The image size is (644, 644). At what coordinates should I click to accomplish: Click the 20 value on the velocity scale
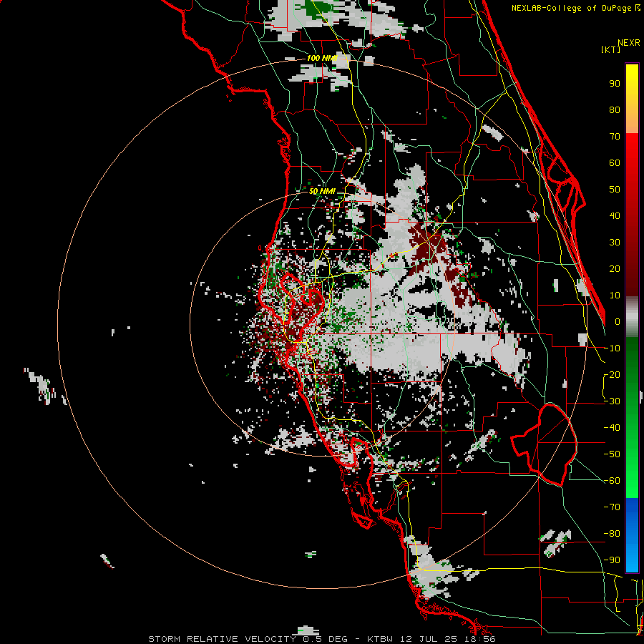[615, 268]
